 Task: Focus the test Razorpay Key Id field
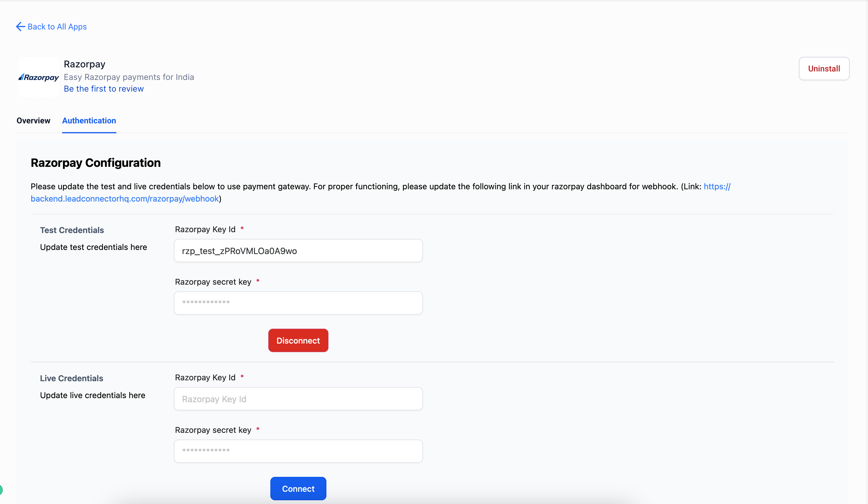(298, 251)
